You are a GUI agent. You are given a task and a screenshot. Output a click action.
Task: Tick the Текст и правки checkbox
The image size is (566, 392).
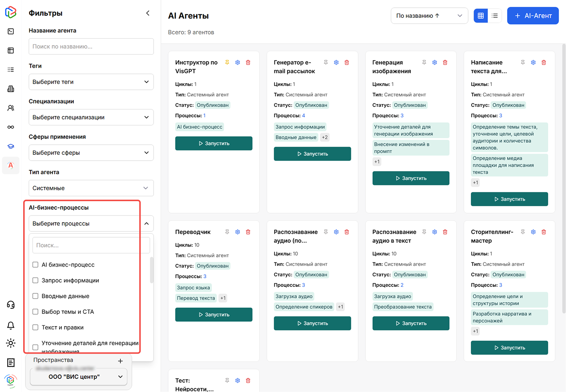(36, 327)
